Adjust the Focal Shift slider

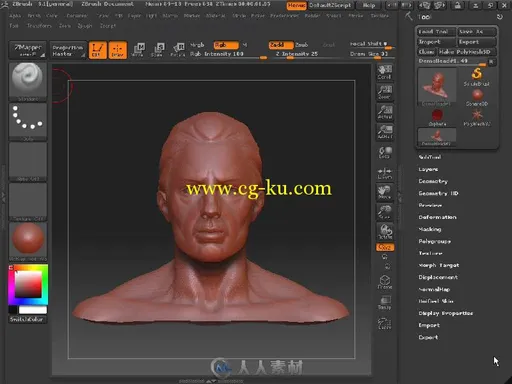[x=371, y=44]
